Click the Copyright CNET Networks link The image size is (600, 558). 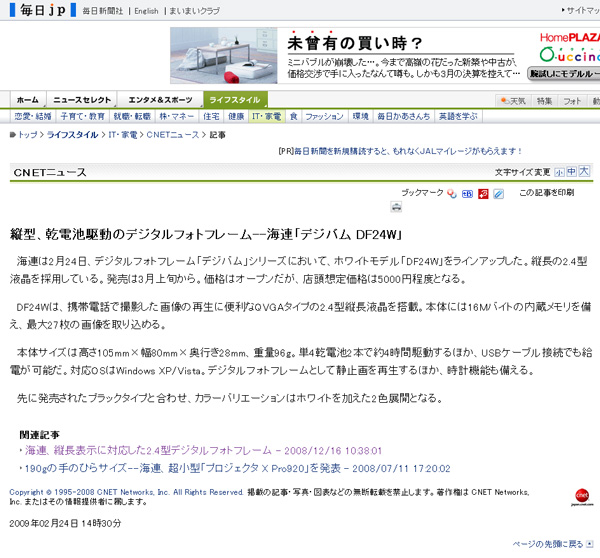pyautogui.click(x=126, y=492)
